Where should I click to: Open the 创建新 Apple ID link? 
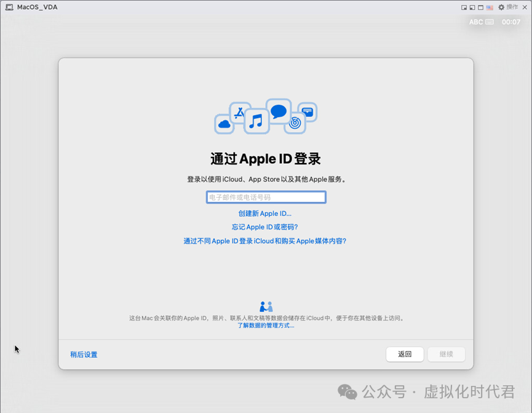(265, 214)
